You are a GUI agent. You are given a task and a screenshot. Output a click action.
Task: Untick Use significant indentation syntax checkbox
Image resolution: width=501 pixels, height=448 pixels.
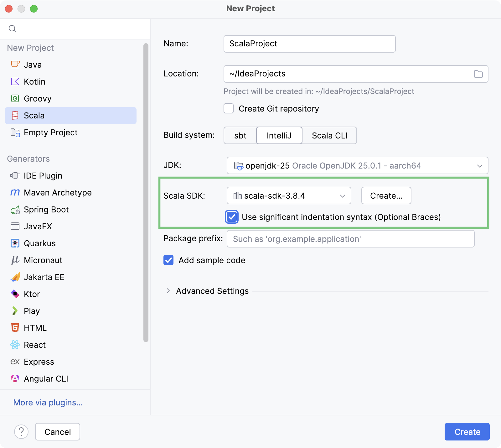[x=232, y=217]
